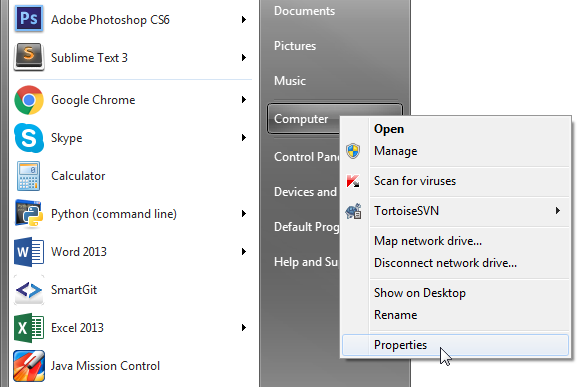Click the Kaspersky Scan for viruses icon
Viewport: 581px width, 387px height.
point(353,181)
